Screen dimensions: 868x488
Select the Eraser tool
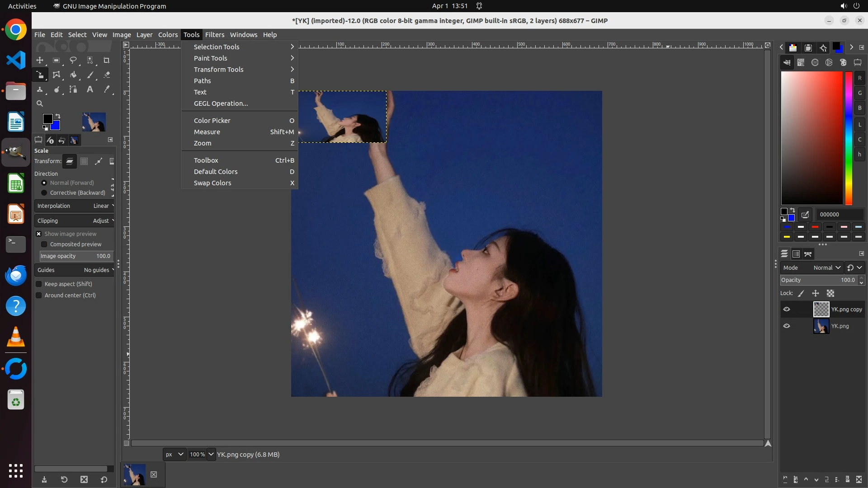coord(107,75)
